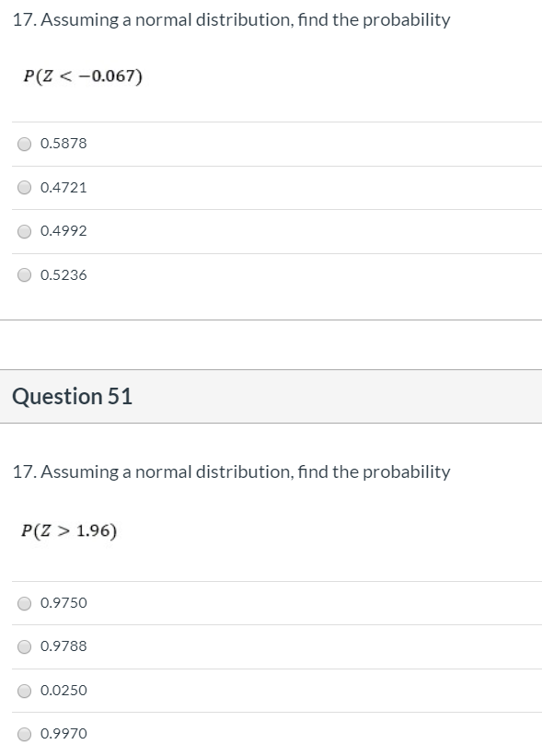Image resolution: width=542 pixels, height=756 pixels.
Task: Select the 0.5236 answer option
Action: 24,274
